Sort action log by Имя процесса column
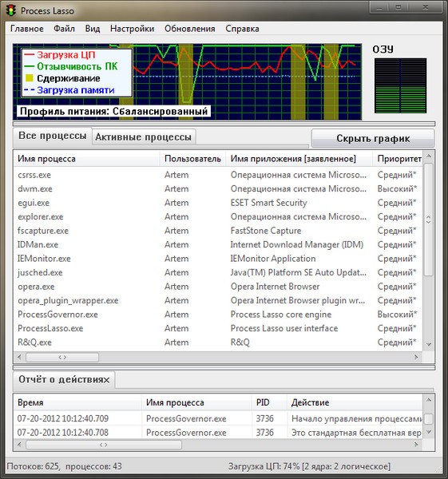The image size is (448, 479). click(x=196, y=402)
